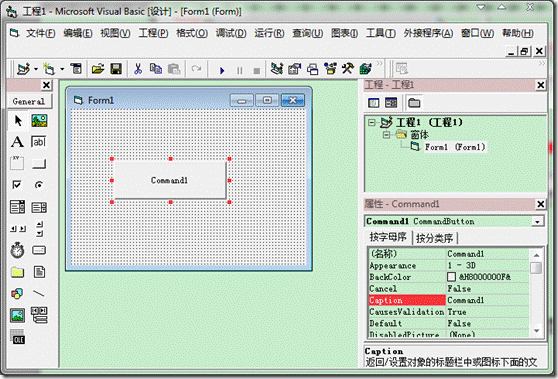Toggle Folders button in project panel

(x=414, y=103)
